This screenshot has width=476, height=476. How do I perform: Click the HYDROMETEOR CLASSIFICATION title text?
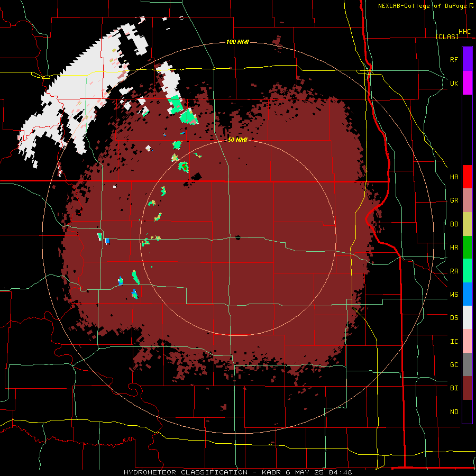[x=186, y=472]
